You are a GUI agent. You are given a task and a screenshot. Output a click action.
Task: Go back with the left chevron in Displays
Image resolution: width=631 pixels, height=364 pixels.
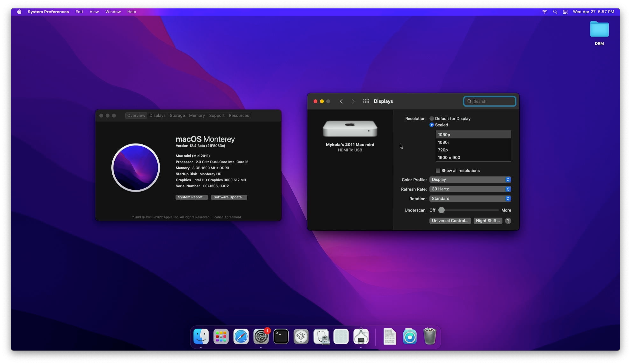click(x=341, y=101)
